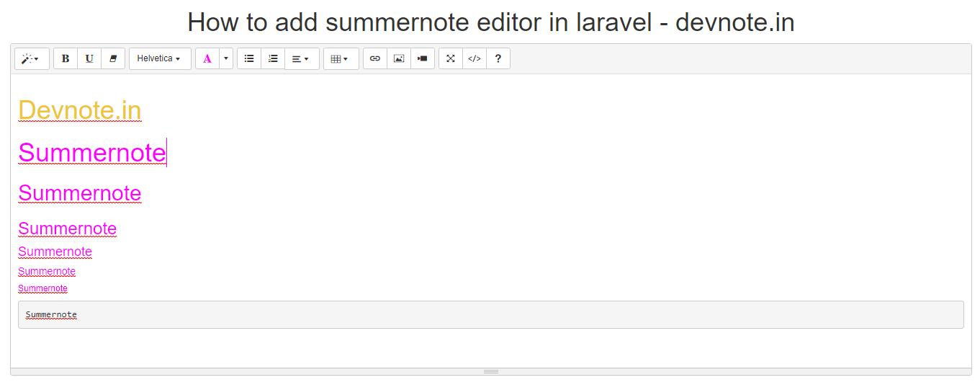Viewport: 980px width, 385px height.
Task: Click the yellow Devnote.in link
Action: coord(80,110)
